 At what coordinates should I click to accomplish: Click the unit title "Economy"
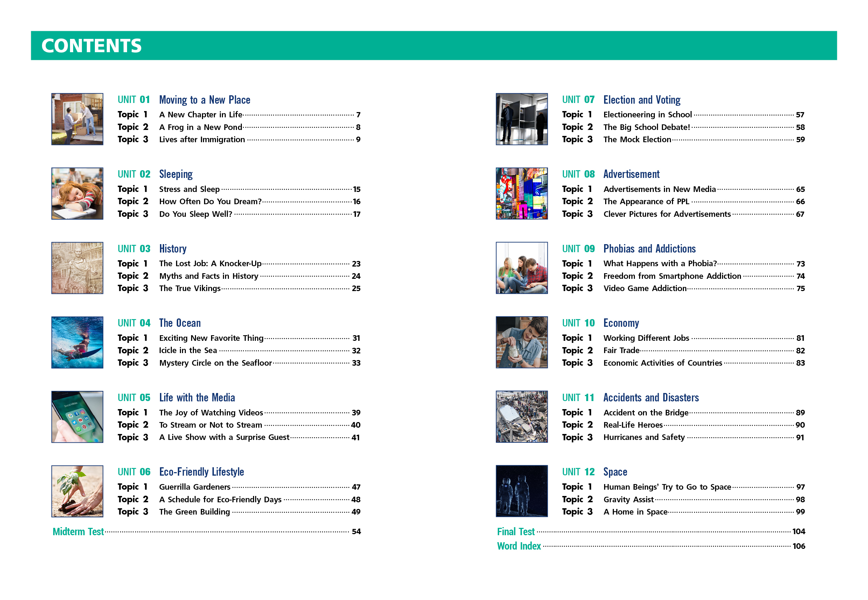(x=621, y=323)
